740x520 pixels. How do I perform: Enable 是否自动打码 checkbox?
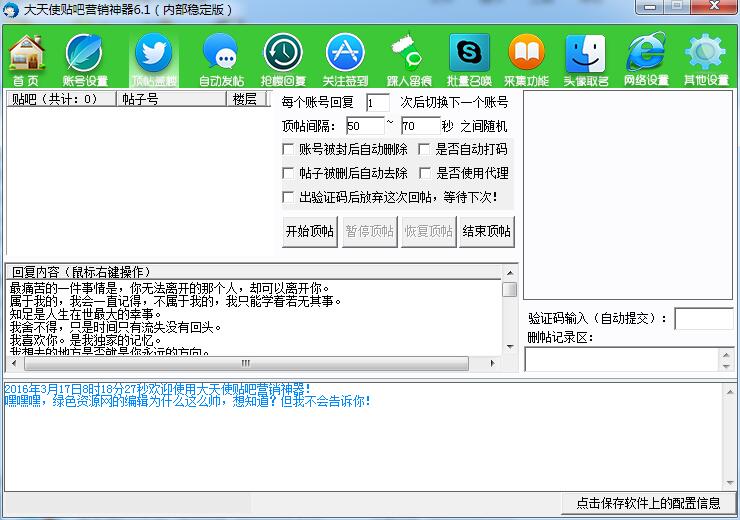(x=424, y=150)
